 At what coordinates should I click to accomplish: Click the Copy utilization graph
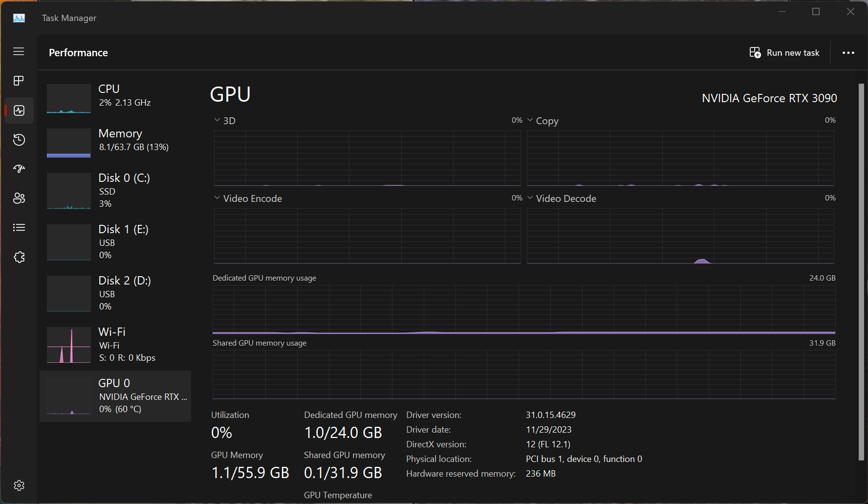click(681, 158)
